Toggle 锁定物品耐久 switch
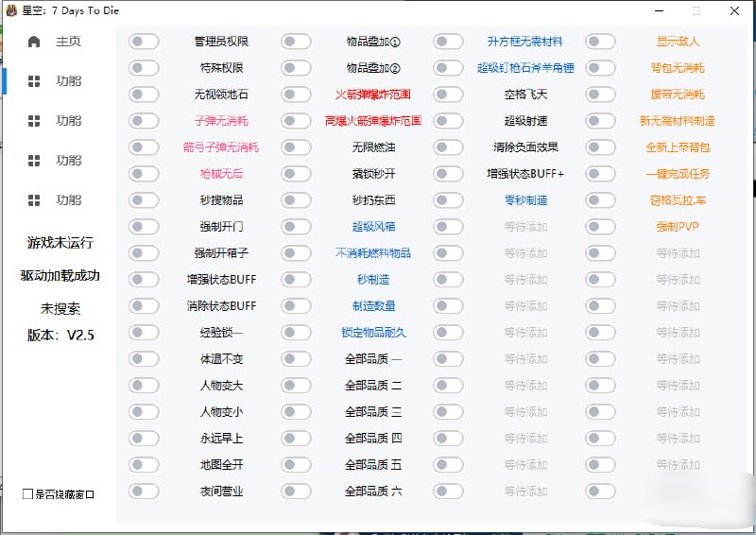Screen dimensions: 756x535 click(296, 333)
